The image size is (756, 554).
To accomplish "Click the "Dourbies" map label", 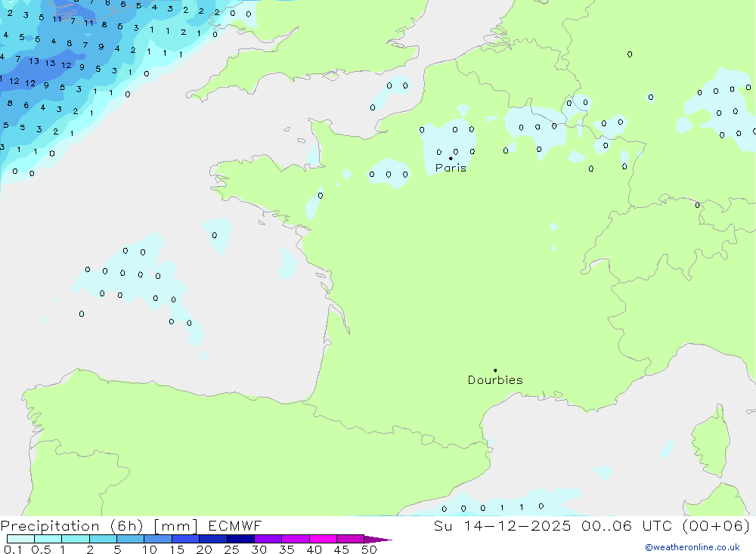I will click(495, 380).
